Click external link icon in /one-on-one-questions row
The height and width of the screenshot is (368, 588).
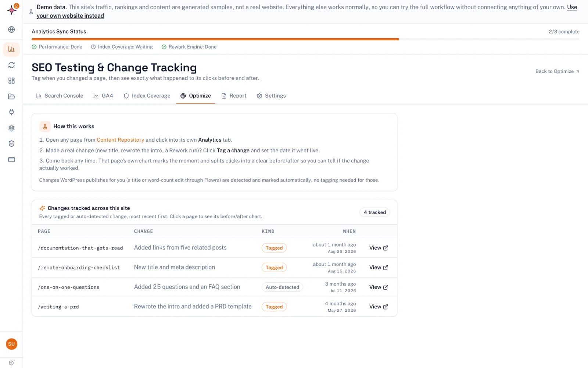click(x=386, y=287)
